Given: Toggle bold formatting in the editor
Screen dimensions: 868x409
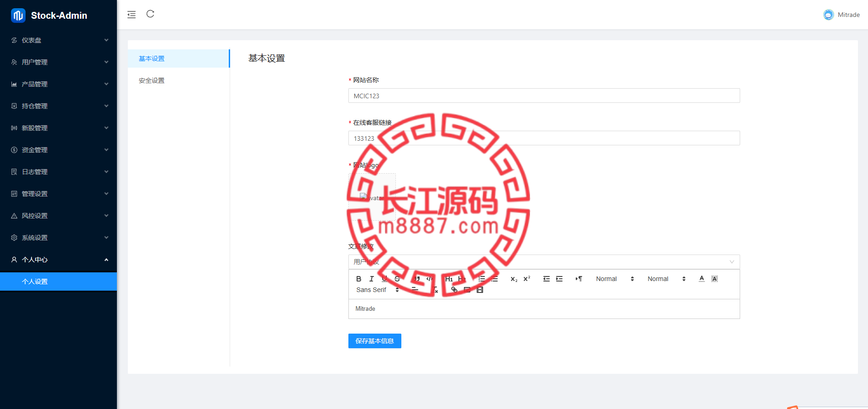Looking at the screenshot, I should pos(359,279).
